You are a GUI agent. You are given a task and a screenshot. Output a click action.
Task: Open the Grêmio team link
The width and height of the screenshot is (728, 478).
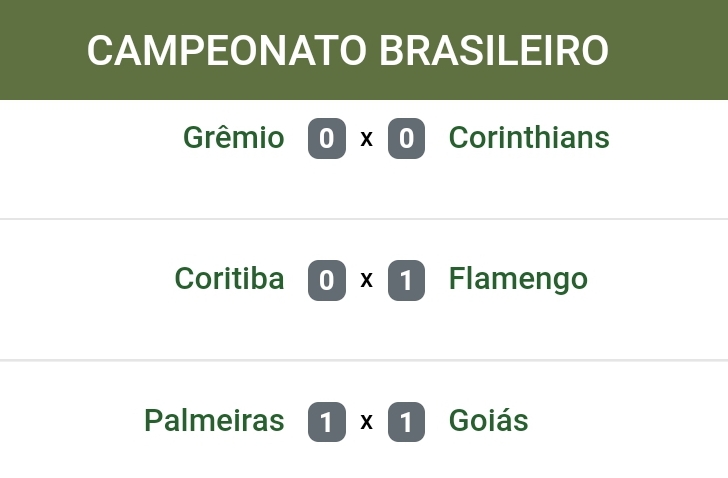[x=233, y=138]
